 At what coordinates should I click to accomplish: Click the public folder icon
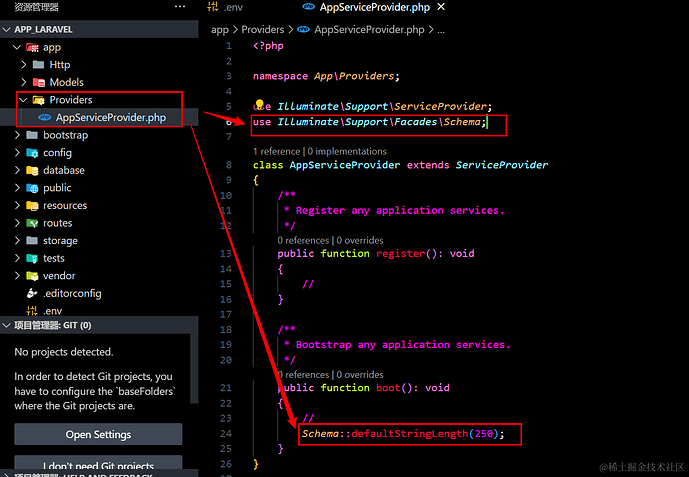click(x=33, y=188)
